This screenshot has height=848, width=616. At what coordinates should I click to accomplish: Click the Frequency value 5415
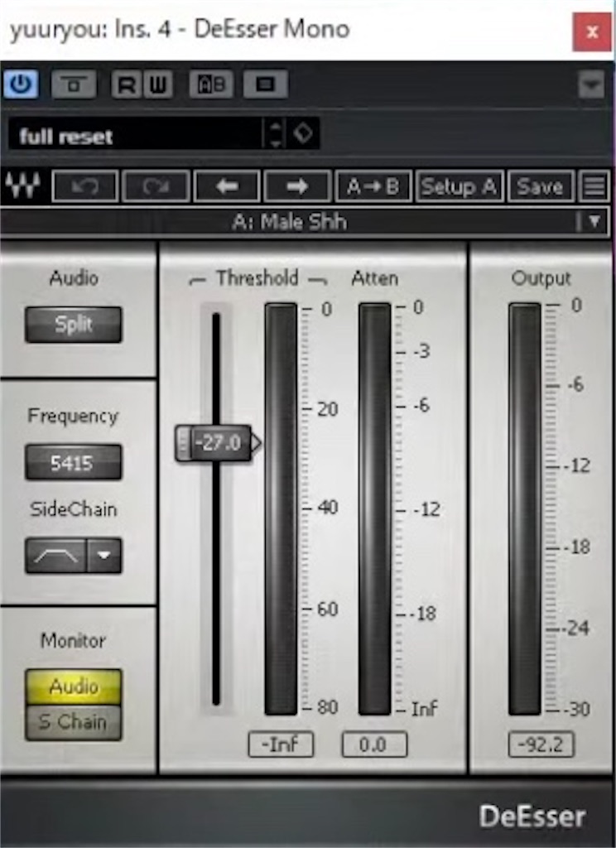pyautogui.click(x=73, y=462)
